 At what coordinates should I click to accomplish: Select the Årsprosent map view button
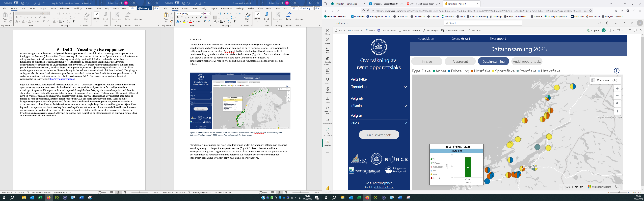(x=460, y=61)
